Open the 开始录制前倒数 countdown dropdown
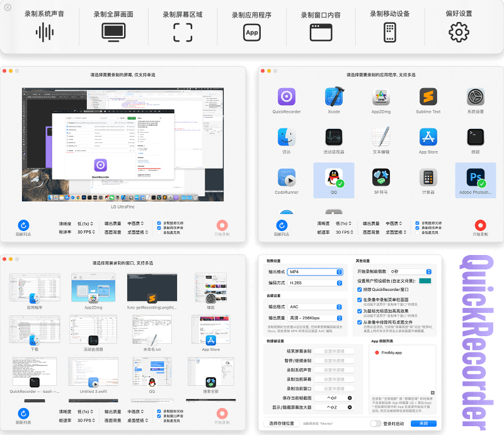Viewport: 504px width, 435px height. pyautogui.click(x=410, y=271)
